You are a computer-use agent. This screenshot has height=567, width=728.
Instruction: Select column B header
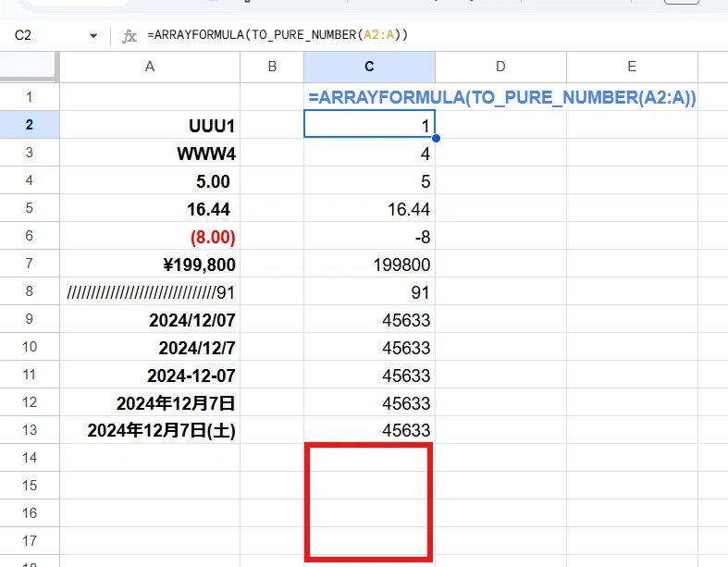coord(272,67)
